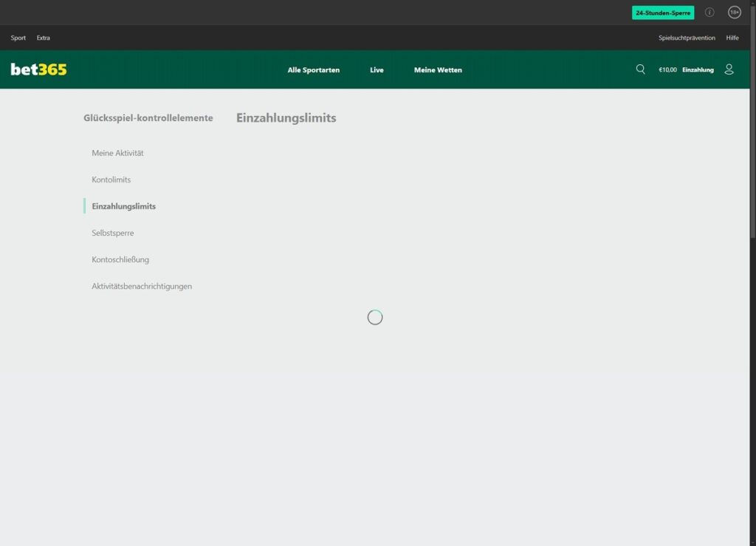The width and height of the screenshot is (756, 546).
Task: Open the Sport top menu
Action: [x=18, y=38]
